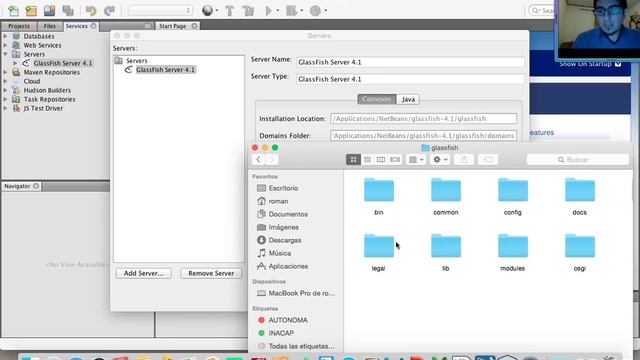The image size is (640, 360).
Task: Click the Finder Buscar search field
Action: point(578,160)
